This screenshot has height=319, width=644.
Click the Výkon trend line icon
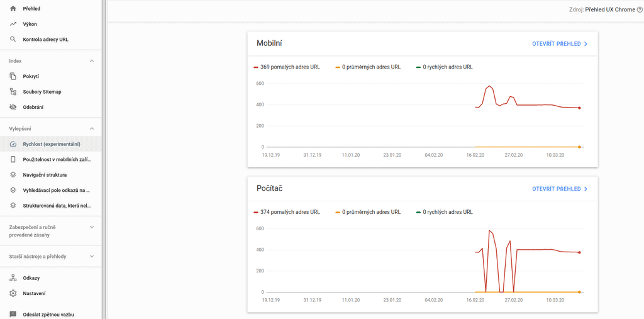(x=13, y=24)
